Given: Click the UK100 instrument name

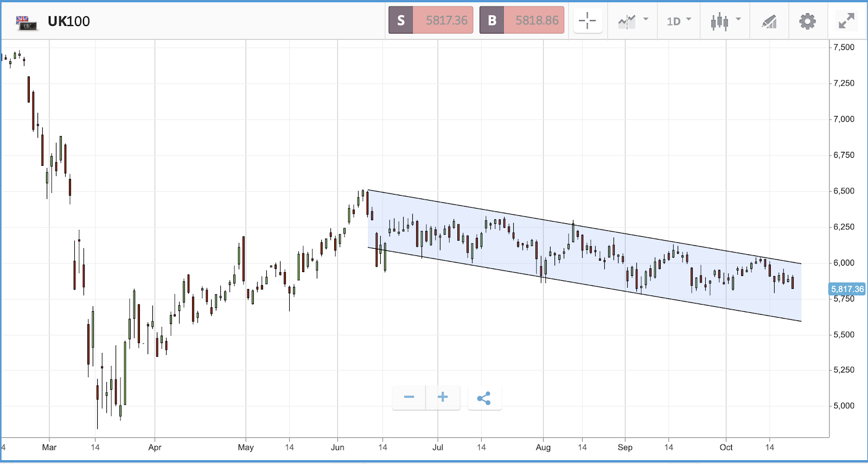Looking at the screenshot, I should click(x=69, y=21).
